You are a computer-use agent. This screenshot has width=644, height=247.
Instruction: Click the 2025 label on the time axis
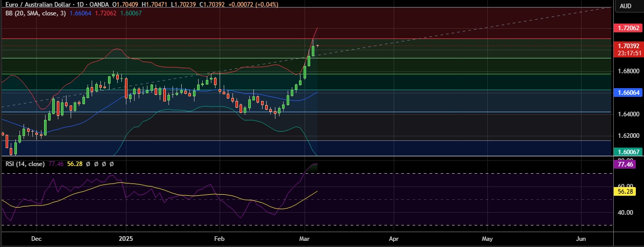tap(125, 239)
